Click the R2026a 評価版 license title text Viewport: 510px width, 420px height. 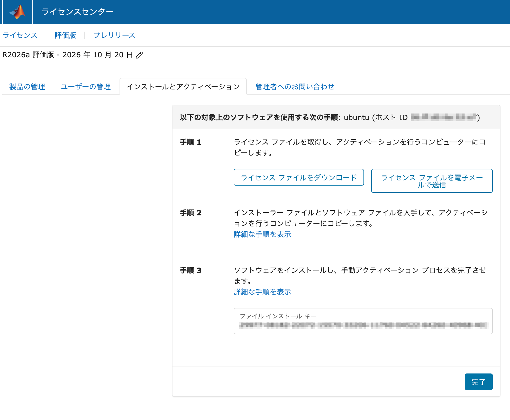point(68,55)
